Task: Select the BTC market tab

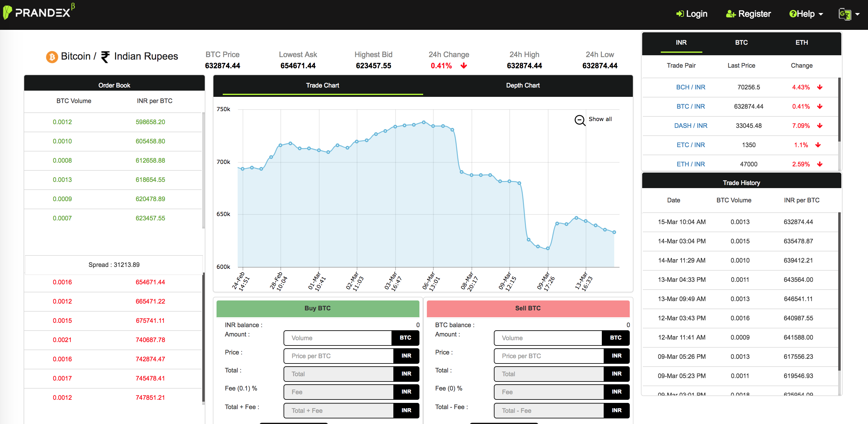Action: 741,43
